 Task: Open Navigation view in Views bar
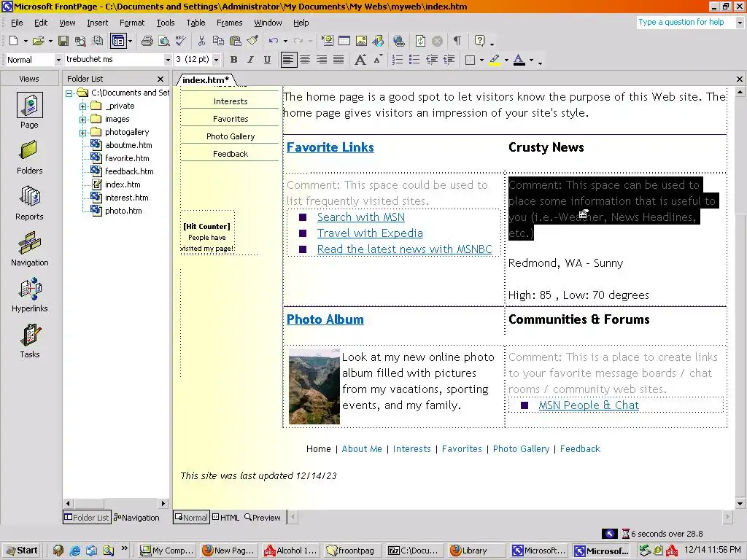29,249
